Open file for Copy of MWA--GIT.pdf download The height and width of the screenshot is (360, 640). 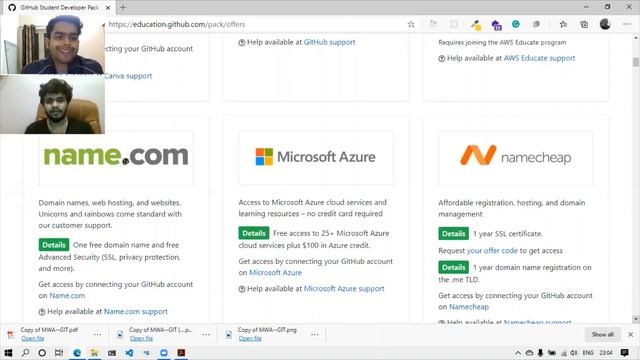pyautogui.click(x=33, y=338)
